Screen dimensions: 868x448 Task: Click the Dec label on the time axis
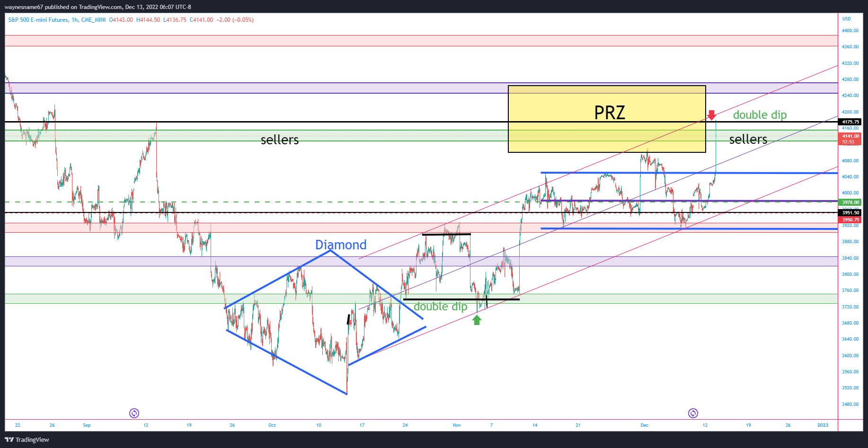point(645,425)
